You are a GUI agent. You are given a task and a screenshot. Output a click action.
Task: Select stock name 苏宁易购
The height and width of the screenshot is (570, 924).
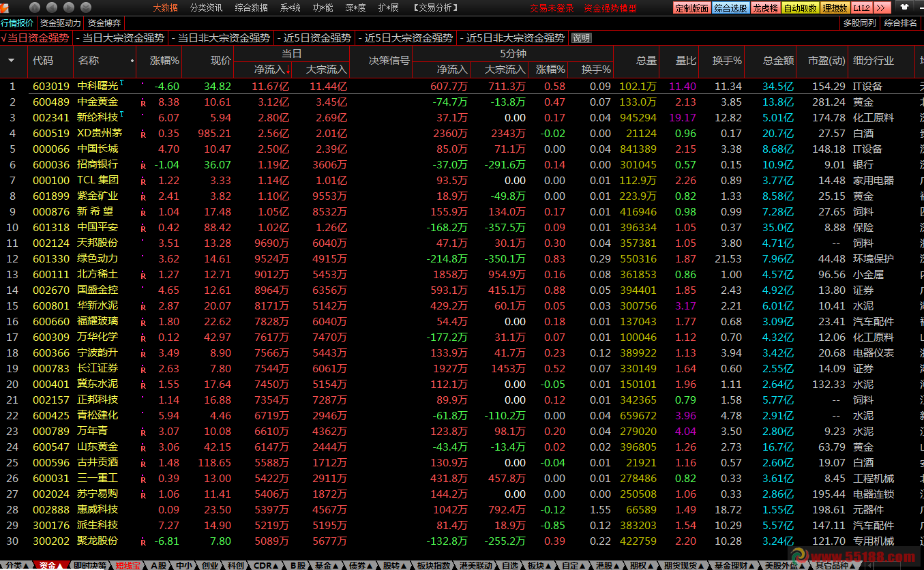click(x=98, y=494)
